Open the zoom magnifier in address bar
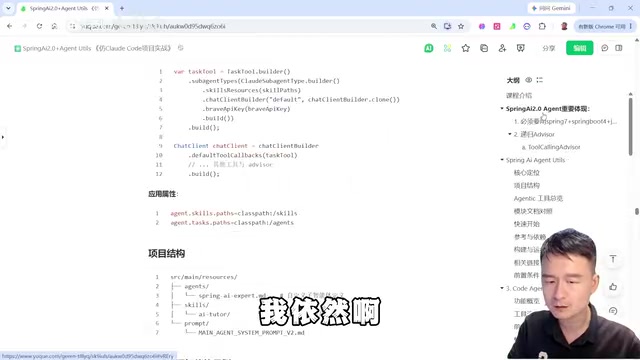The image size is (640, 360). click(x=434, y=26)
